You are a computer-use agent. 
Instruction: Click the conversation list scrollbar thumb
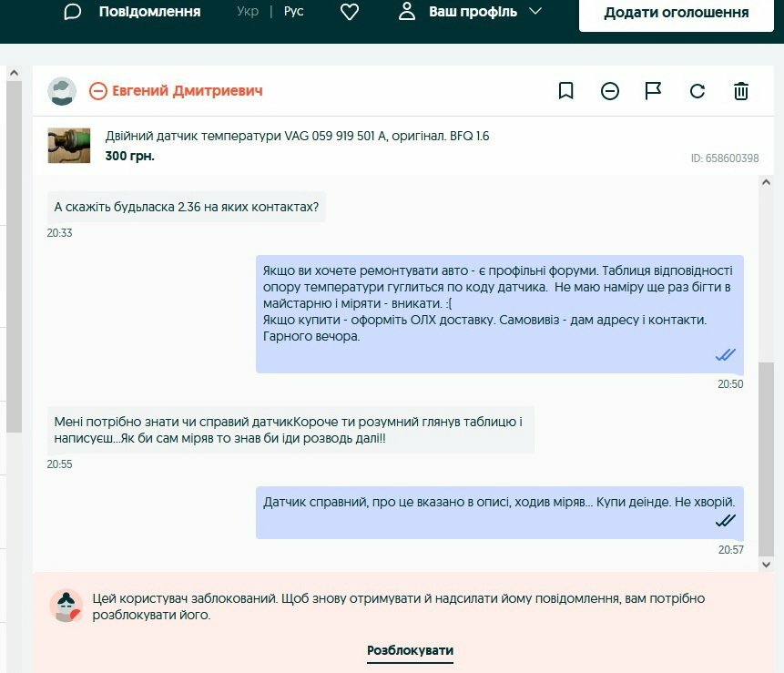tap(14, 257)
